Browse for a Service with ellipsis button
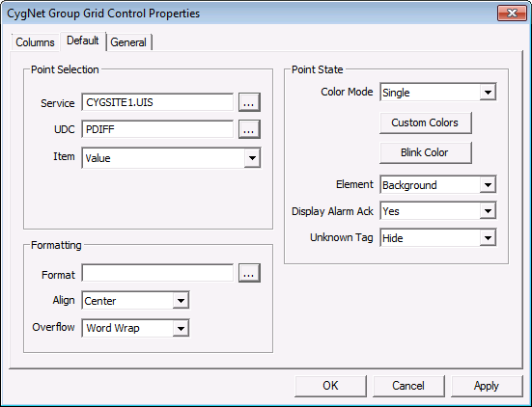Viewport: 532px width, 407px height. pyautogui.click(x=249, y=102)
